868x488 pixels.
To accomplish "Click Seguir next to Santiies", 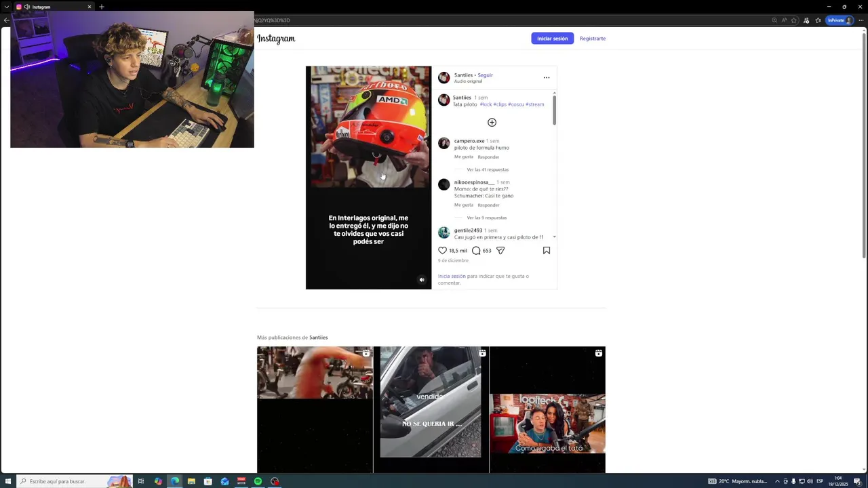I will [485, 75].
